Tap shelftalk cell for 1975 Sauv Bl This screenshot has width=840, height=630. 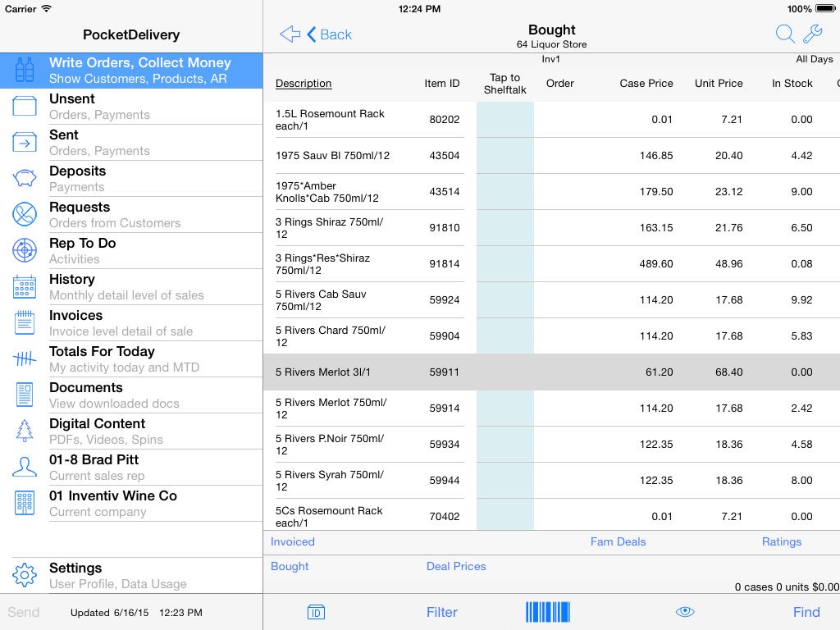point(505,155)
